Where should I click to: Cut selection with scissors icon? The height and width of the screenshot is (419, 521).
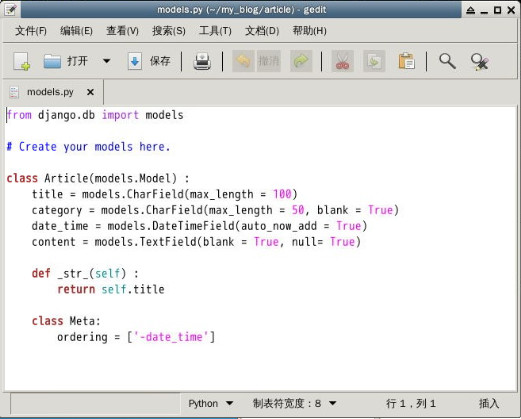click(342, 61)
